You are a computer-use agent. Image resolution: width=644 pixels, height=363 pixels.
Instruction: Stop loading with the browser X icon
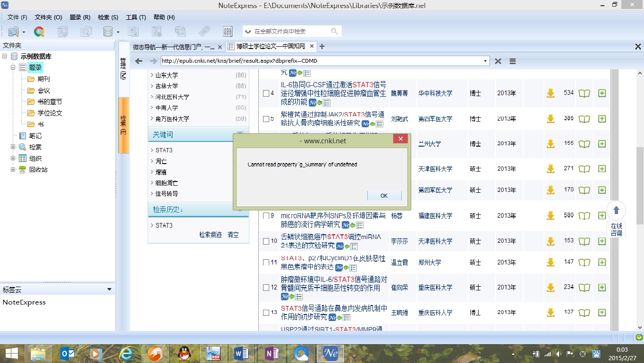pos(498,61)
